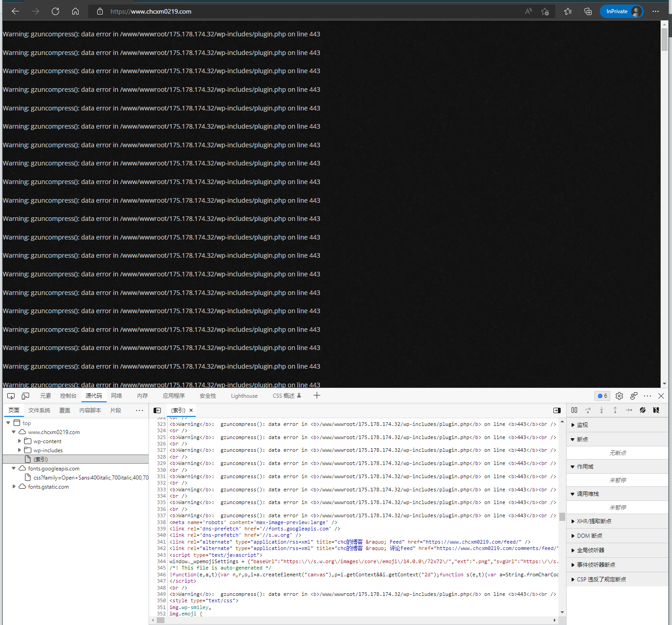This screenshot has height=625, width=672.
Task: Open the InPrivate profile button
Action: [x=622, y=11]
